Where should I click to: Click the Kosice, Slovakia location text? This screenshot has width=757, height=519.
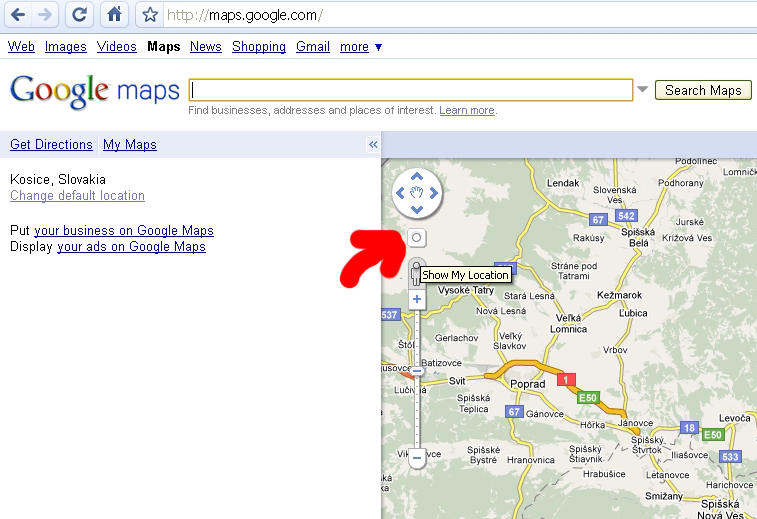58,180
